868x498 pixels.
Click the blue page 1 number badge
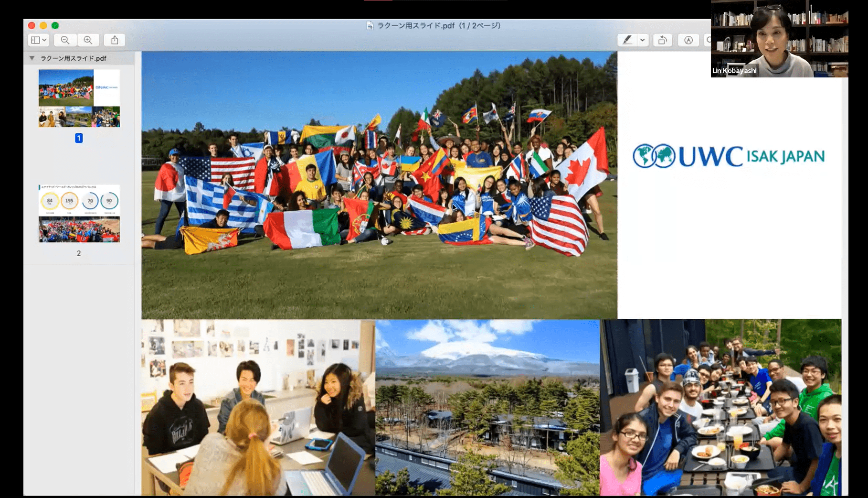[x=79, y=138]
